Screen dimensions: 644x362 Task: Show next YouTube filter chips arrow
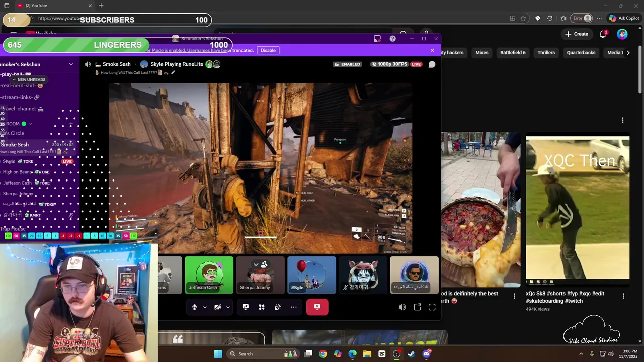(x=628, y=53)
